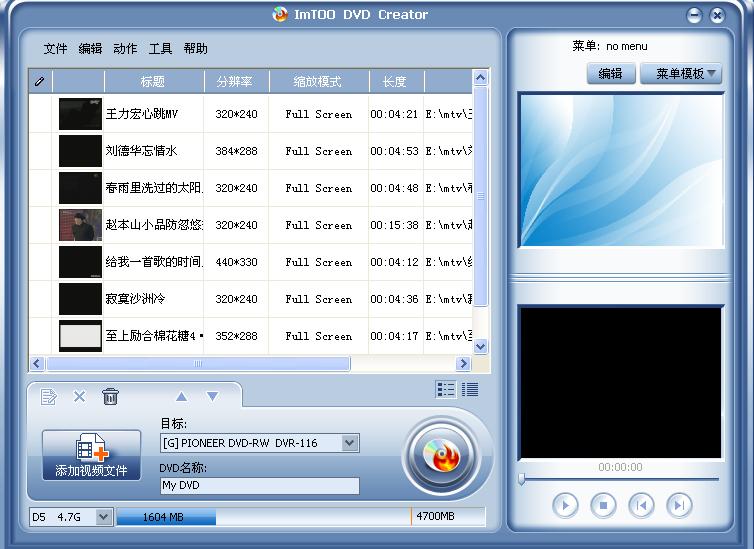
Task: Click the 标题 column header
Action: 154,81
